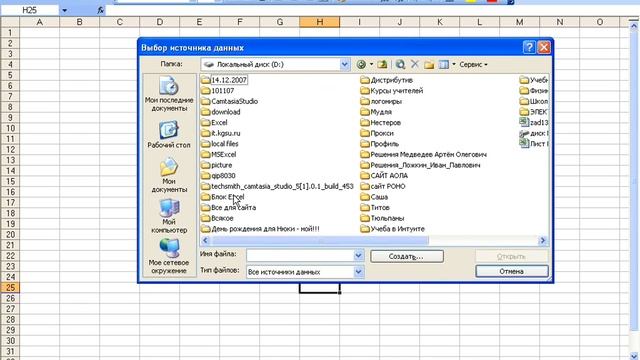Close the Выбор источника данных dialog
Image resolution: width=640 pixels, height=360 pixels.
coord(544,47)
